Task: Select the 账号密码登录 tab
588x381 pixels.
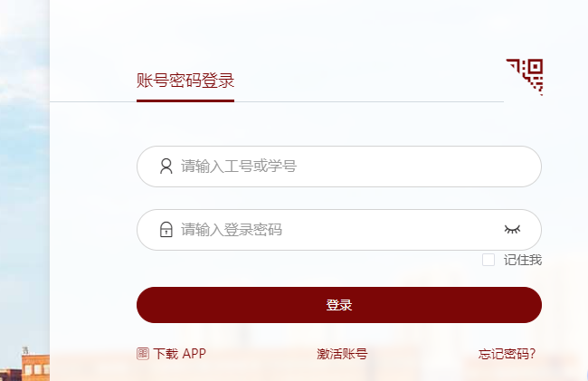Action: click(x=185, y=81)
